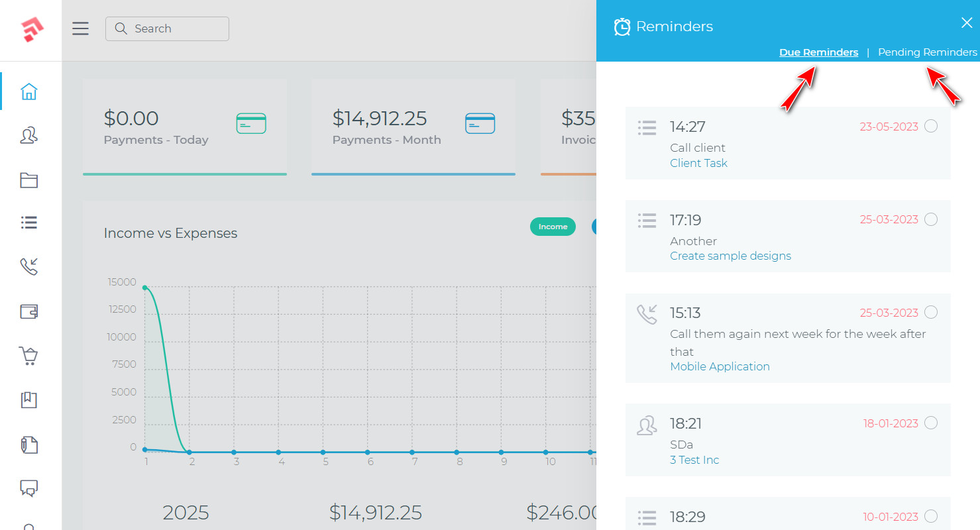
Task: Open the Create sample designs link
Action: click(x=730, y=256)
